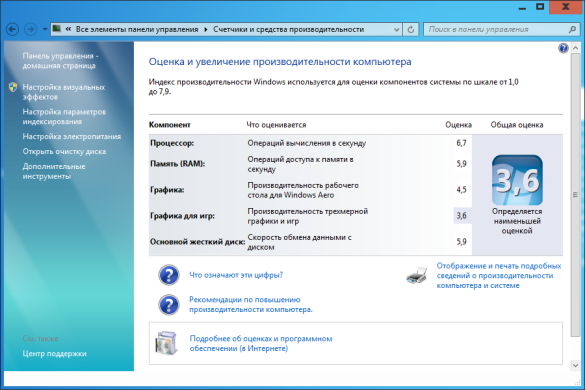Screen dimensions: 585x390
Task: Minimize the window
Action: click(522, 7)
